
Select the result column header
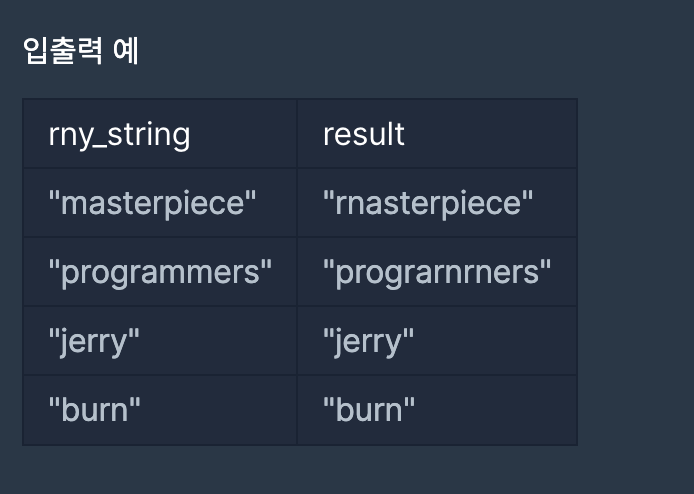point(437,134)
